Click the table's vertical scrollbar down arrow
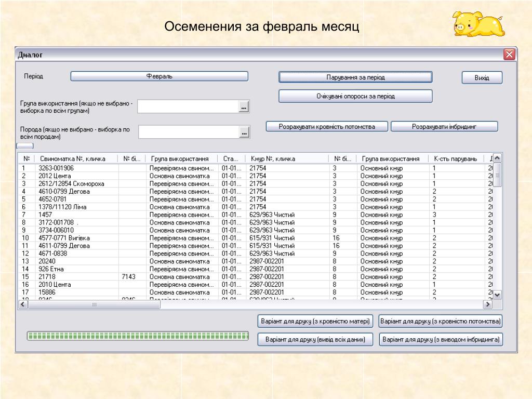Image resolution: width=532 pixels, height=399 pixels. (497, 295)
